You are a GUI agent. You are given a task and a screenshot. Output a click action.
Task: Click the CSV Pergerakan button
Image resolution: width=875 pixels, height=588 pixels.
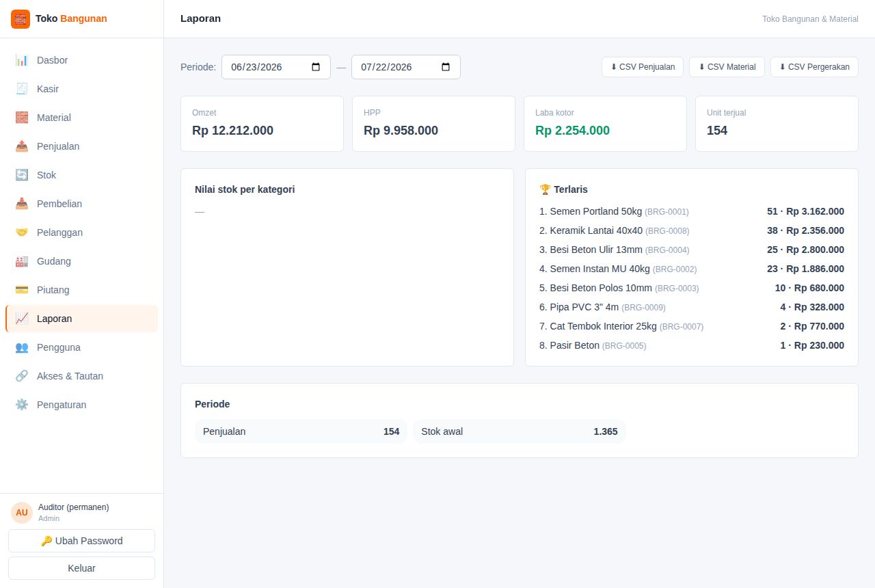(814, 67)
